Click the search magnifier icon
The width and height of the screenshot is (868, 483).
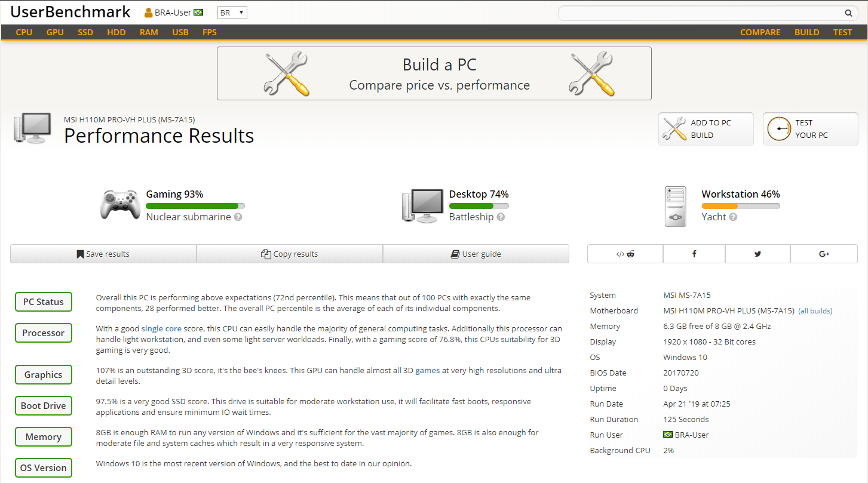pos(848,13)
